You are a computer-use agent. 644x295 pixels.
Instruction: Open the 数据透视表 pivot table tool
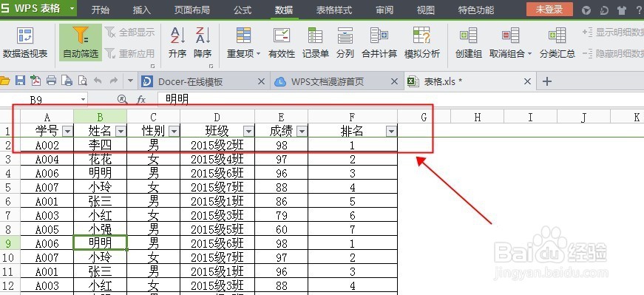(25, 42)
